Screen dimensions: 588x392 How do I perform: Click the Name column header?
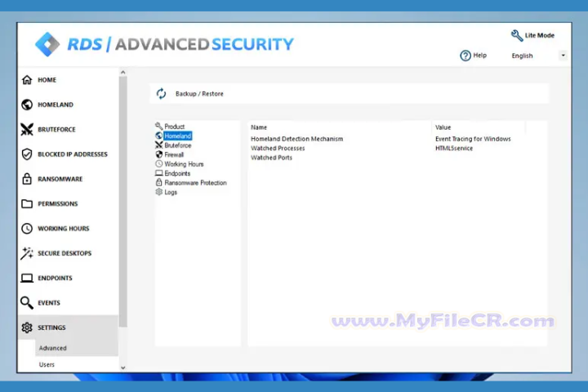(x=259, y=127)
